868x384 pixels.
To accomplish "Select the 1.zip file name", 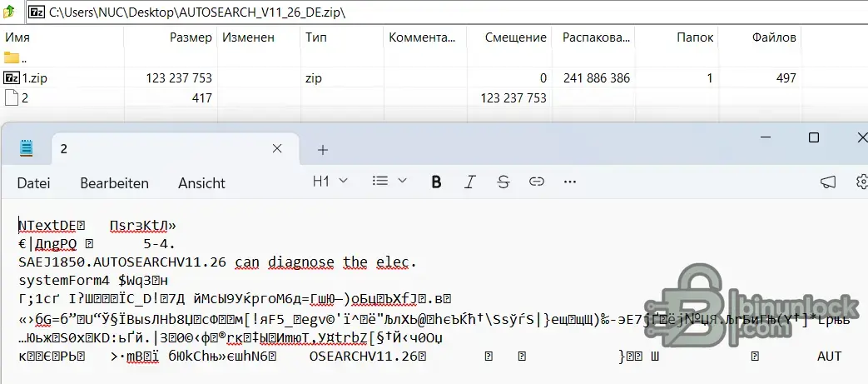I will (34, 78).
